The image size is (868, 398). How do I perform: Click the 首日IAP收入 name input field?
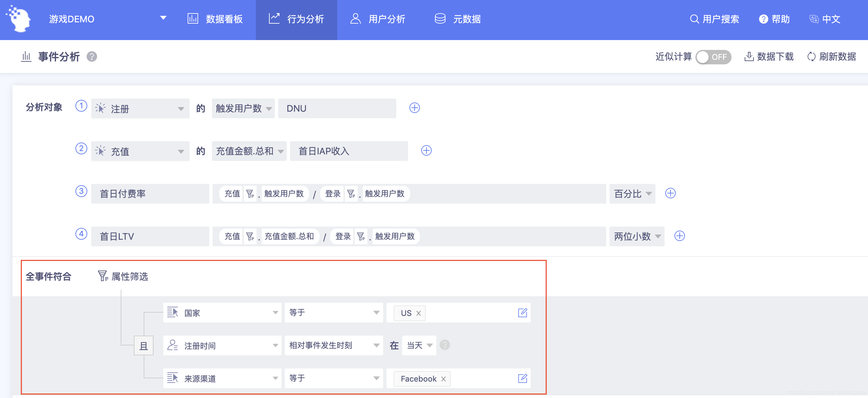click(348, 151)
